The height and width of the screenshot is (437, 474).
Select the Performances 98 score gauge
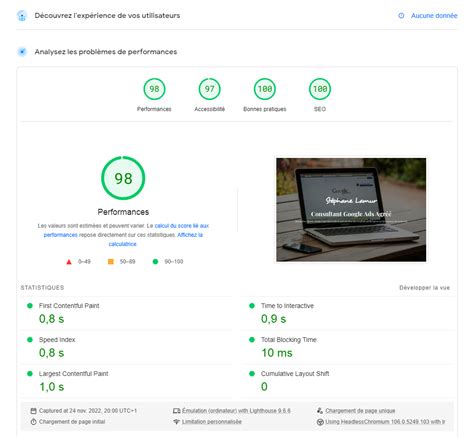(x=154, y=89)
